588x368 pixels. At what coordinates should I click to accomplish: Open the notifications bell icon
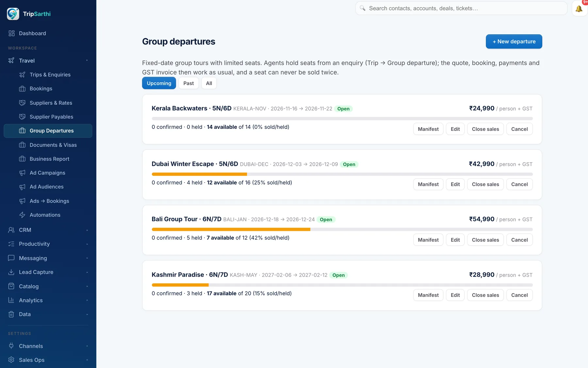(x=579, y=9)
